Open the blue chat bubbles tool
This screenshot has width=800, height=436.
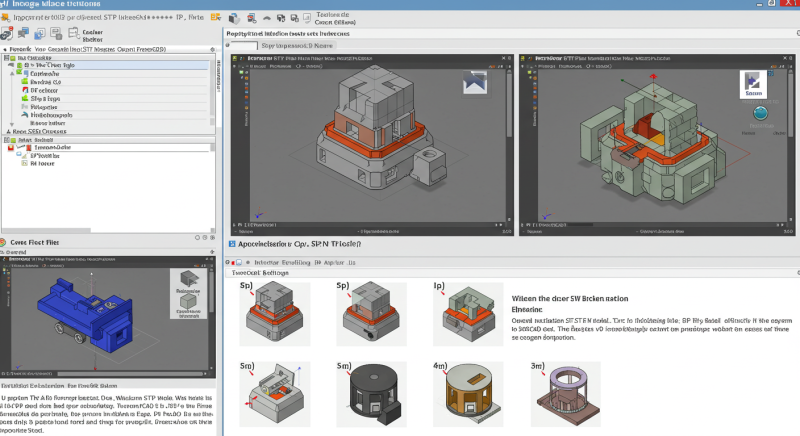pyautogui.click(x=23, y=34)
